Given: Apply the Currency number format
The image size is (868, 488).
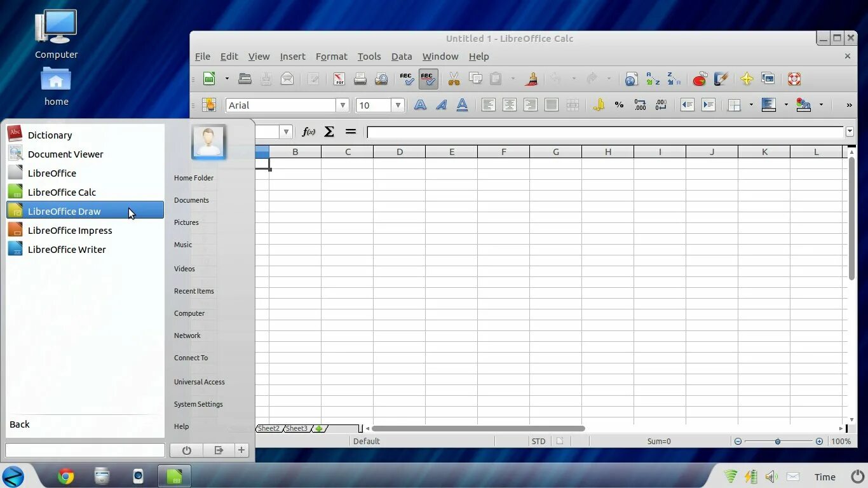Looking at the screenshot, I should point(598,105).
